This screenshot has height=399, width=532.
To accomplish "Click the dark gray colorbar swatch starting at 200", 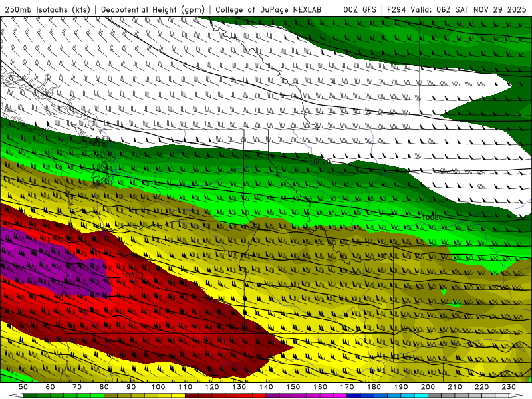I will click(x=435, y=396).
